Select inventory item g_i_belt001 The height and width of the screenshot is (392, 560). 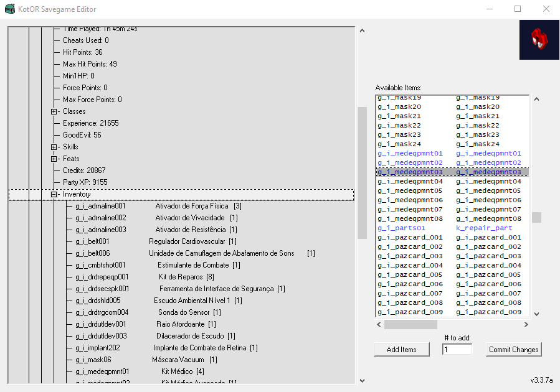coord(156,241)
